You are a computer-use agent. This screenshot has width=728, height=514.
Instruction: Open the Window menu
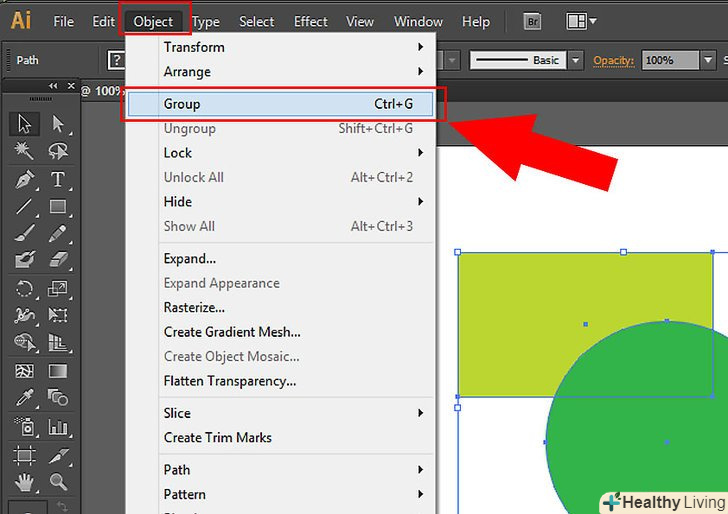(418, 21)
